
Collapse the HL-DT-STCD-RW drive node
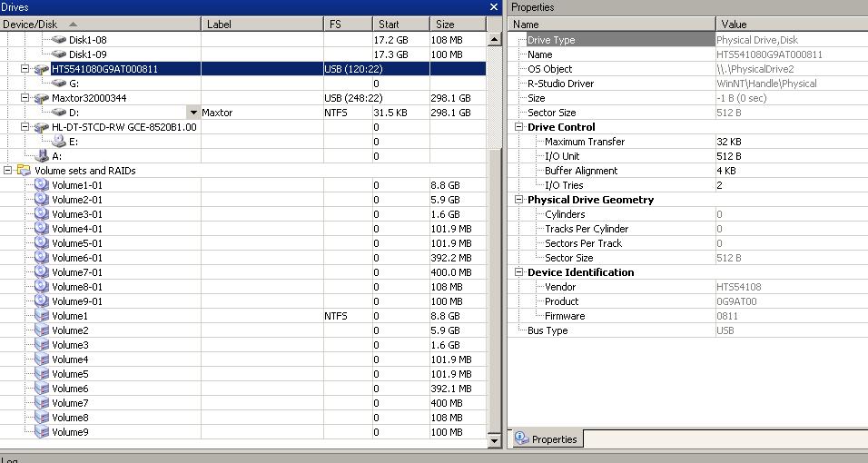coord(25,127)
